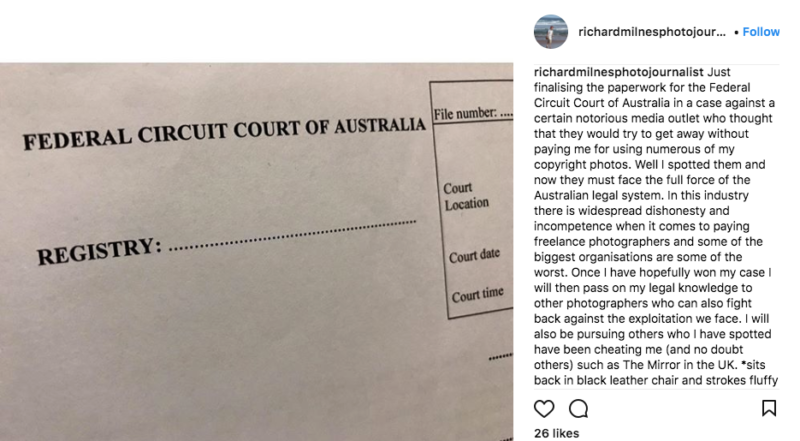Save the post with the bookmark icon

[x=768, y=408]
